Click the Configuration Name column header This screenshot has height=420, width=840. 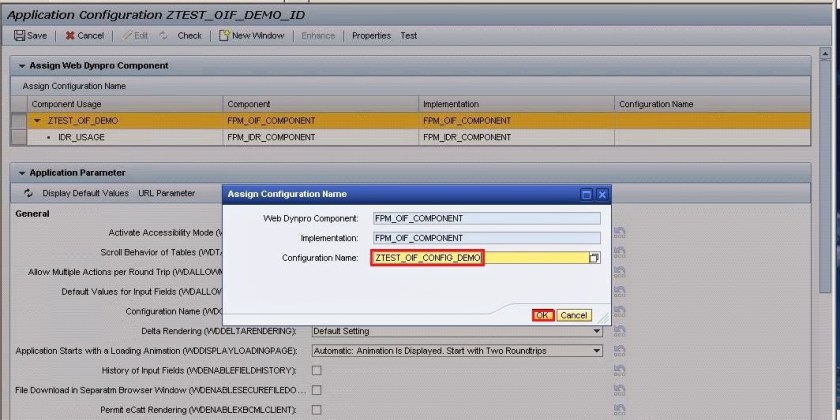pyautogui.click(x=712, y=104)
